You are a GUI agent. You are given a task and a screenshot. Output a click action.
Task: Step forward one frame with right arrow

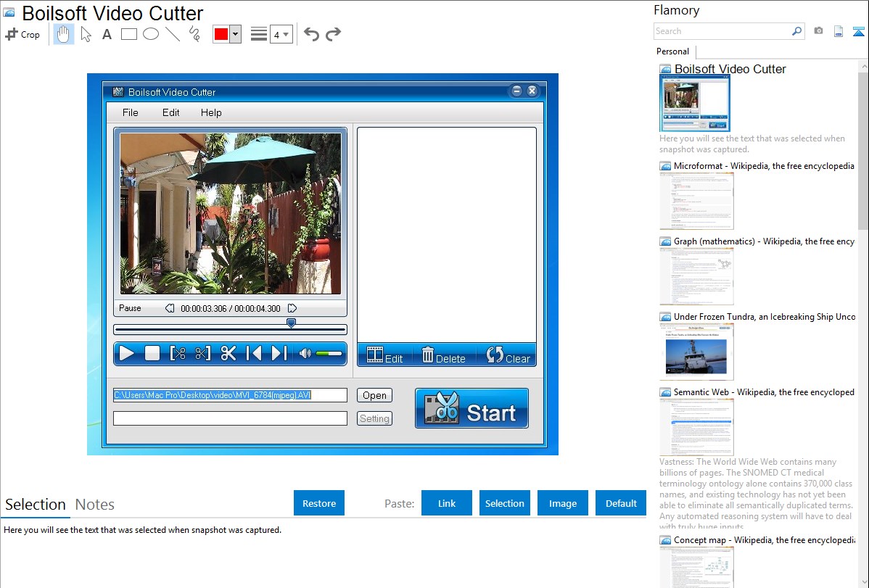pos(292,308)
